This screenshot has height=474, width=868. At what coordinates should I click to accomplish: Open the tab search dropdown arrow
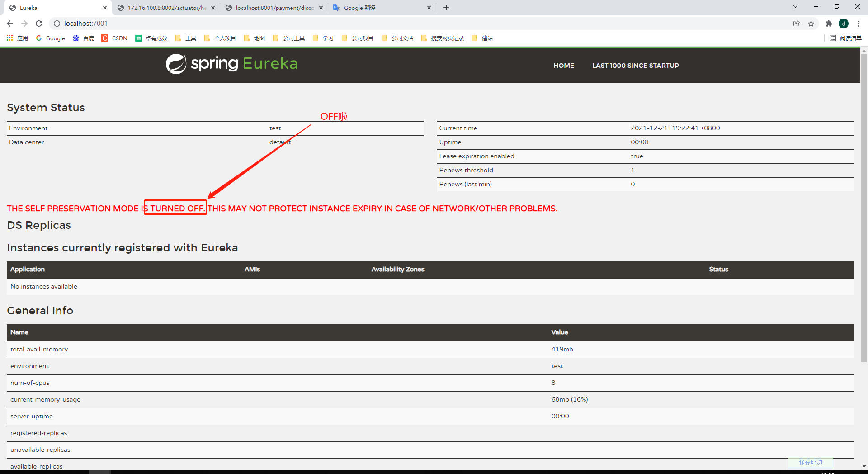click(x=795, y=6)
